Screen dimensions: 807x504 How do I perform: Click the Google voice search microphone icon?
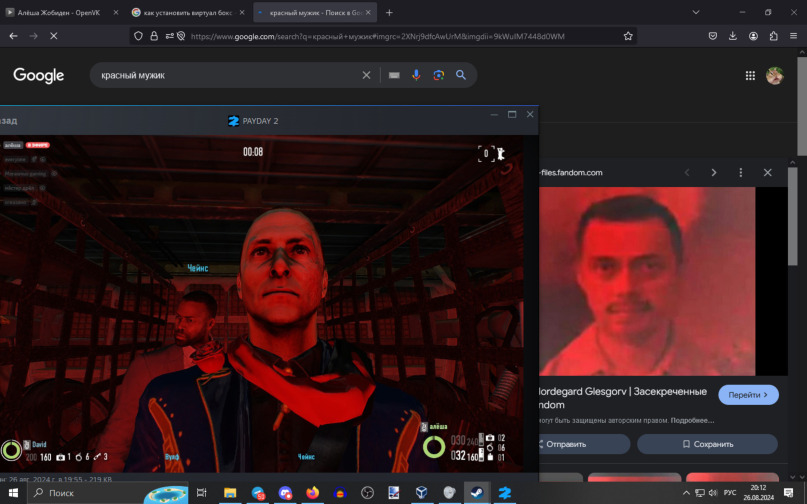coord(416,75)
